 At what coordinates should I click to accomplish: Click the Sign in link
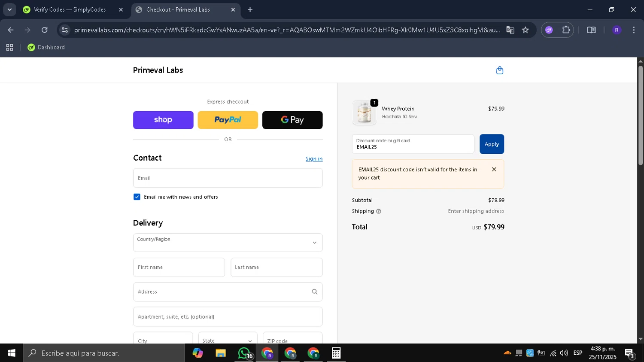coord(314,159)
